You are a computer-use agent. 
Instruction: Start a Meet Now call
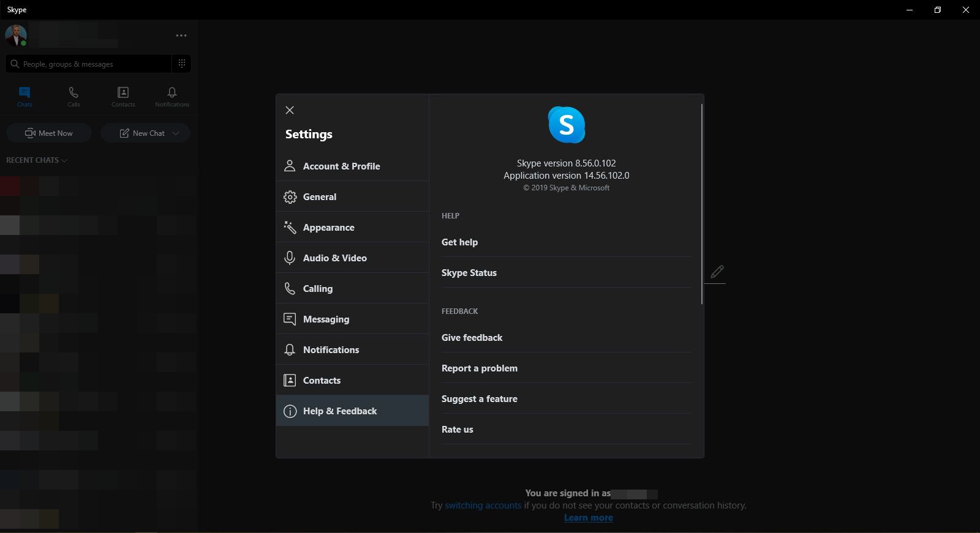[49, 133]
